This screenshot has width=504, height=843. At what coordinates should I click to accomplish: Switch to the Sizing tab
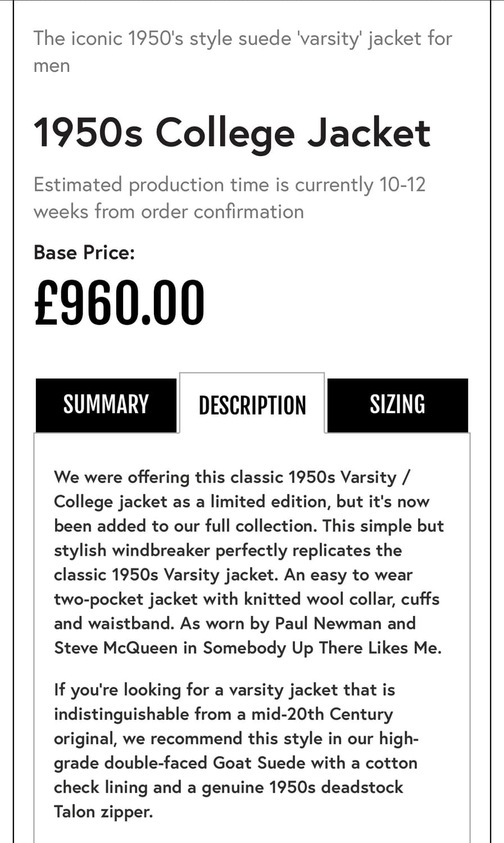click(x=397, y=405)
